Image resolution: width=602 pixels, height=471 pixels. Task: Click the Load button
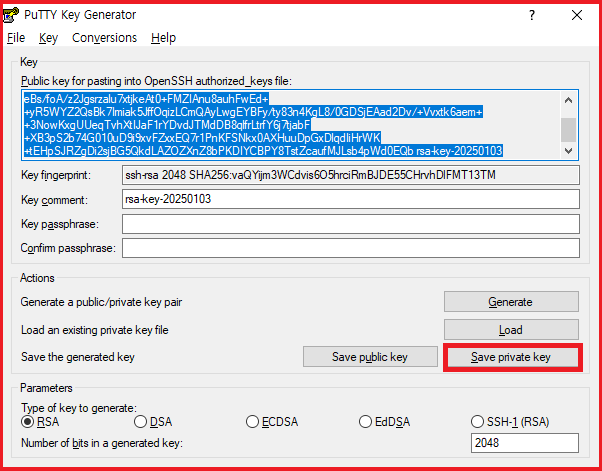click(x=511, y=330)
